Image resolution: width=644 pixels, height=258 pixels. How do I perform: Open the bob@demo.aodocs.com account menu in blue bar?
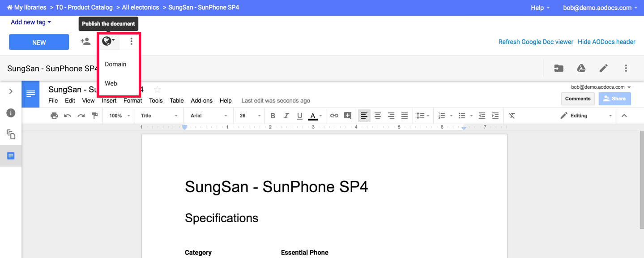pos(600,8)
